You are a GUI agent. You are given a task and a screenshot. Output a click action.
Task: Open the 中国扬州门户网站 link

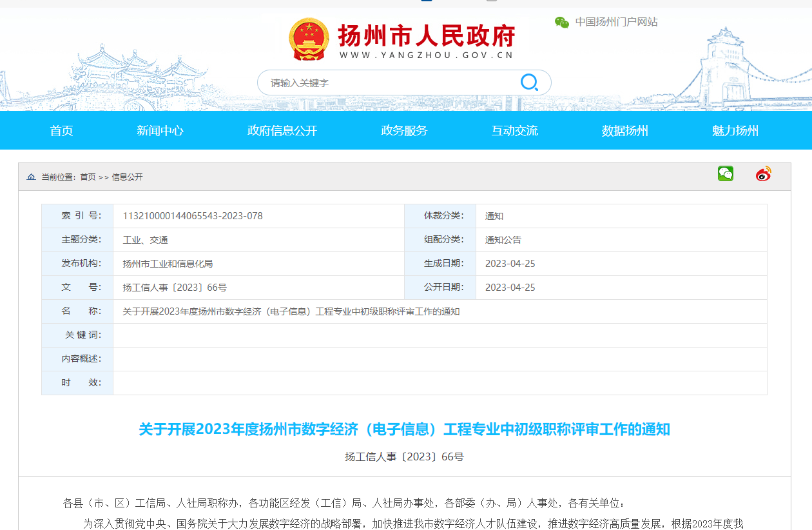click(616, 22)
